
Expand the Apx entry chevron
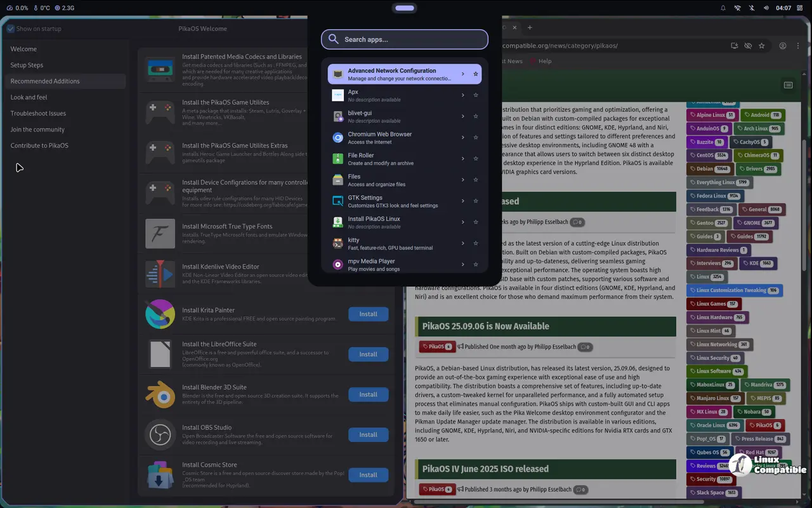coord(462,95)
